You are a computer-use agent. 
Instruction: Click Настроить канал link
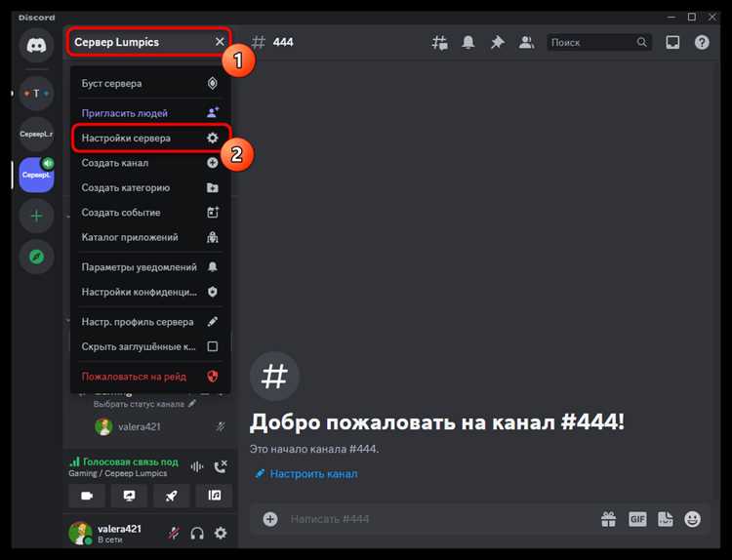[x=306, y=474]
